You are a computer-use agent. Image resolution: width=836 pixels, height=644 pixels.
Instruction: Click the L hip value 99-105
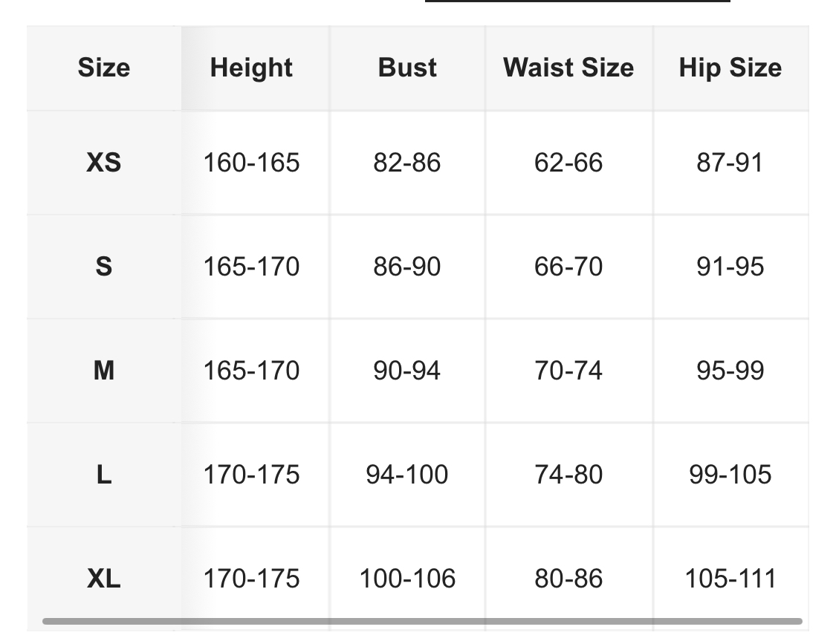730,474
